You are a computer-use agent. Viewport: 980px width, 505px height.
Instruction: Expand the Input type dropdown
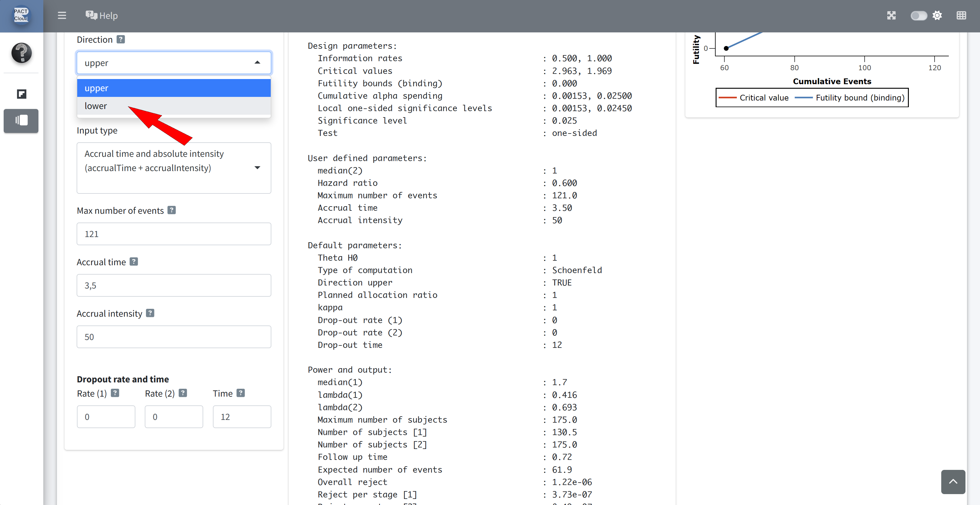tap(257, 168)
